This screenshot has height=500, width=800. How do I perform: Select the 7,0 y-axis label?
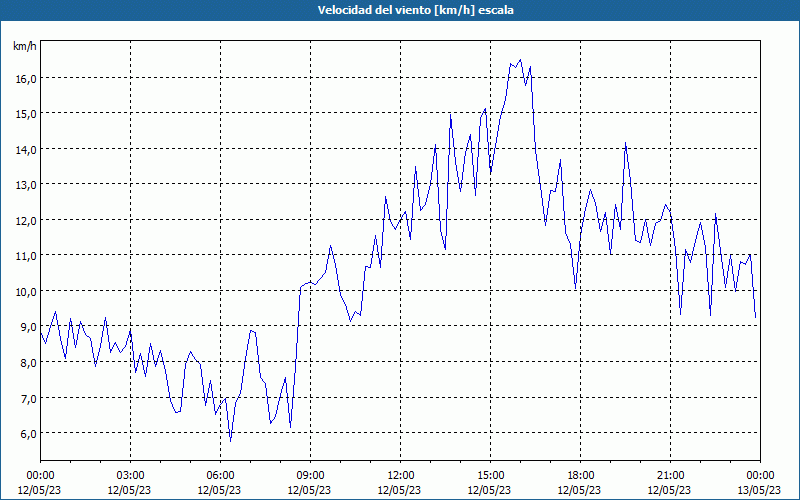pyautogui.click(x=28, y=398)
